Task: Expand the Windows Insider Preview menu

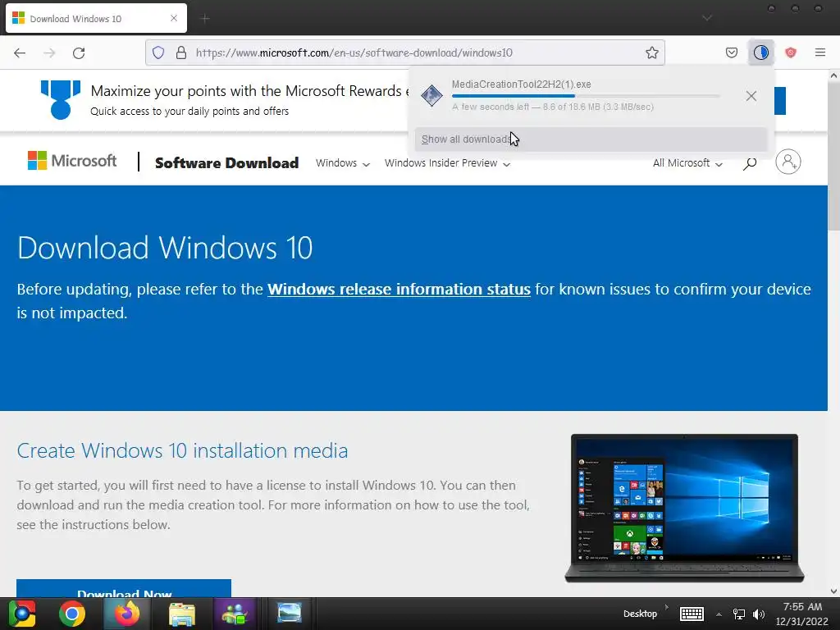Action: click(x=447, y=163)
